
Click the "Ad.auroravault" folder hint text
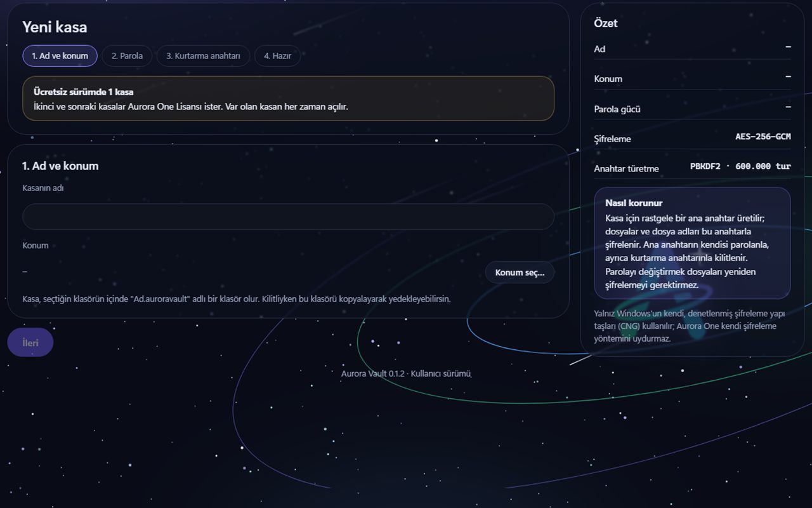[237, 298]
